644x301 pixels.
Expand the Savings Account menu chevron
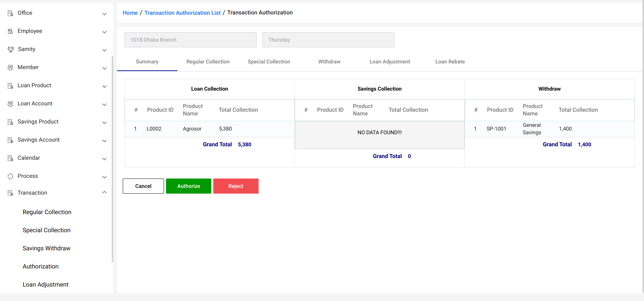click(104, 141)
